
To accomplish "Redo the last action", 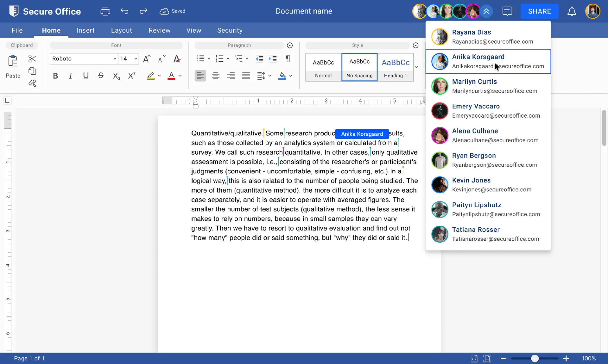I will click(x=143, y=11).
